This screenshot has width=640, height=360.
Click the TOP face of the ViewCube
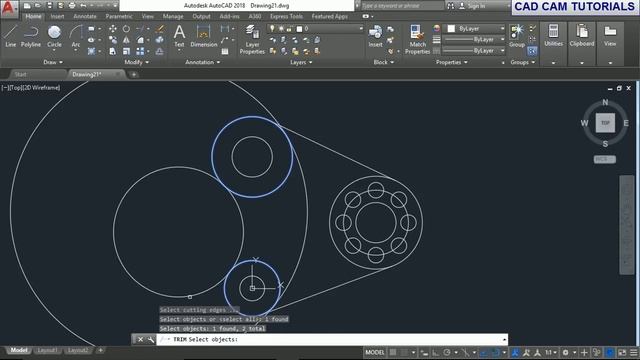pyautogui.click(x=605, y=123)
